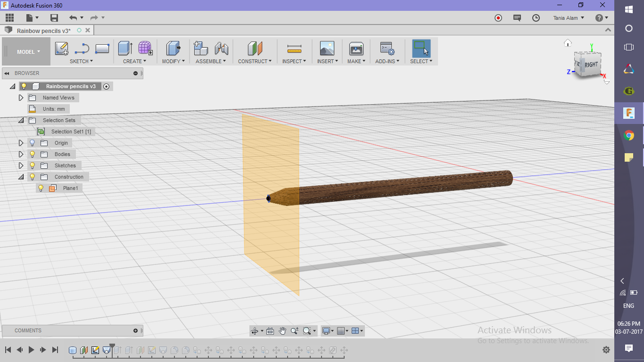Click the Insert image icon
The height and width of the screenshot is (362, 644).
[327, 49]
